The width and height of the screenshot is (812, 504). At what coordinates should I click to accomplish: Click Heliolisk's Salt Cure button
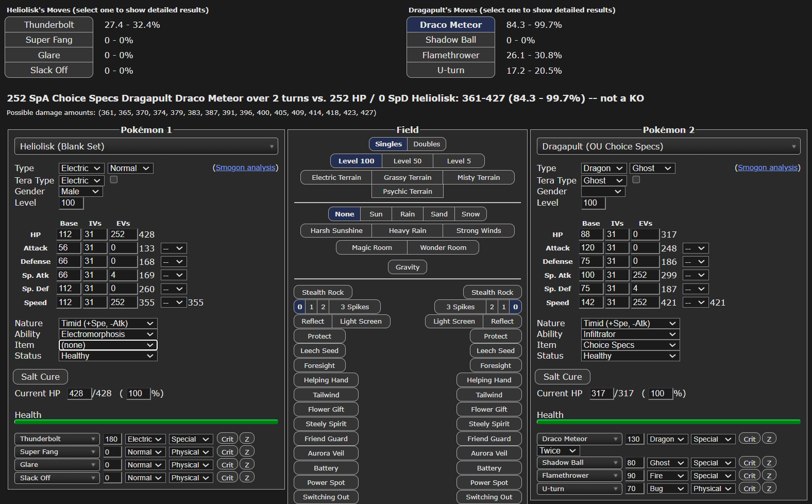[40, 377]
